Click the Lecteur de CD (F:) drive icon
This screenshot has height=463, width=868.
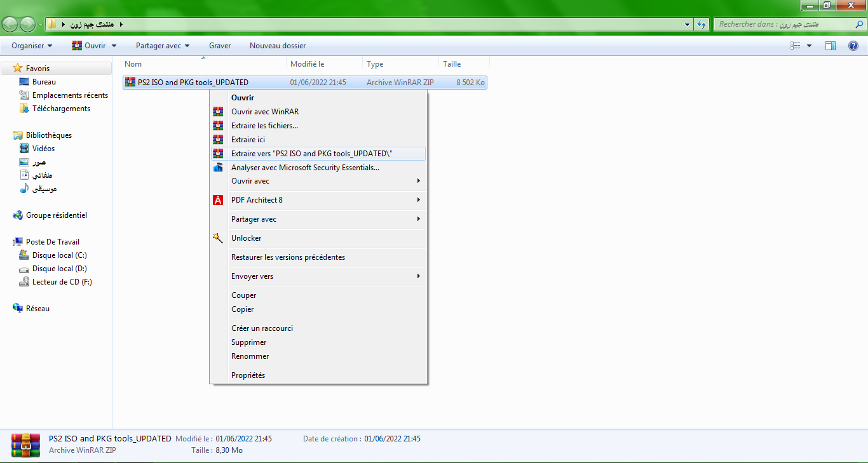(24, 282)
